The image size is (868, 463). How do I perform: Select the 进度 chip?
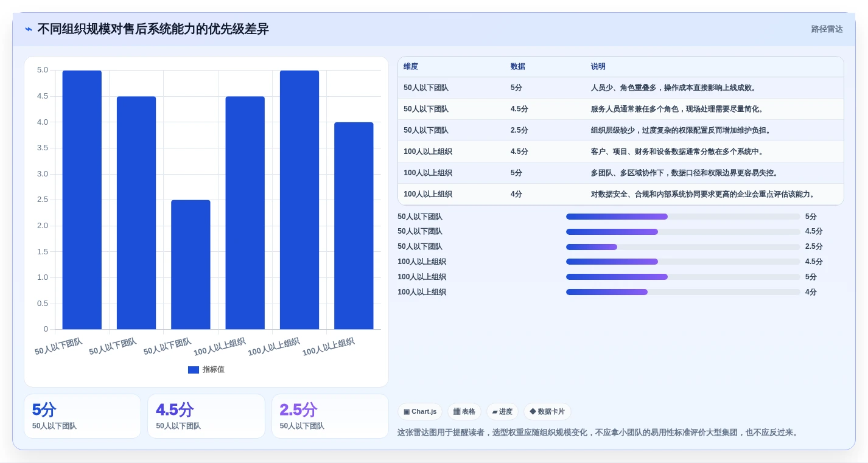503,412
